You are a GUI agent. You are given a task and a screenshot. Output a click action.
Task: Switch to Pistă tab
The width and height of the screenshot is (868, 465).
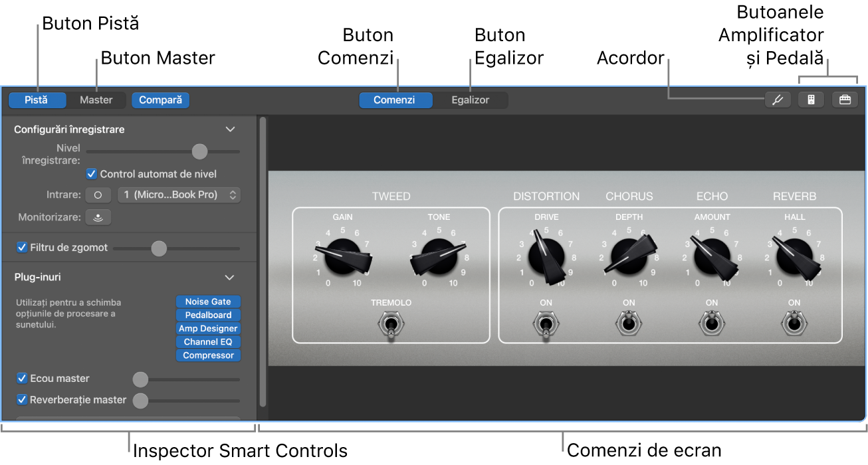(x=37, y=100)
